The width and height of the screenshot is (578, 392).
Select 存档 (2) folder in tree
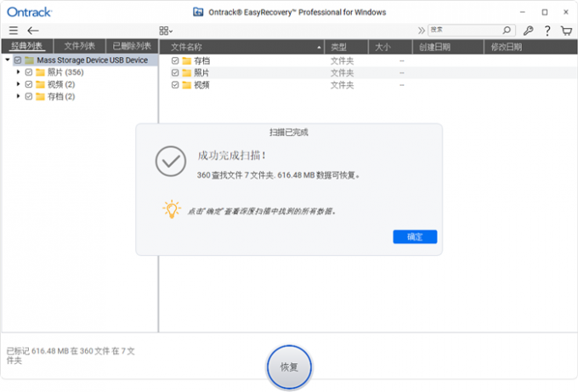click(61, 97)
